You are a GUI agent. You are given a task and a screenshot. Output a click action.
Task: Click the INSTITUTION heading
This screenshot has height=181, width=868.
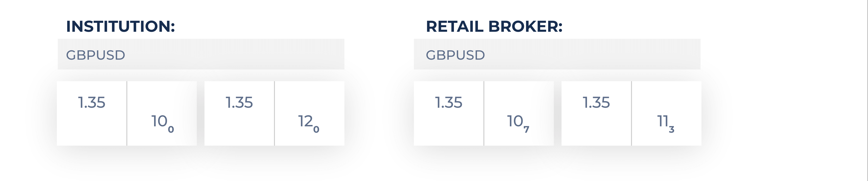pyautogui.click(x=120, y=26)
